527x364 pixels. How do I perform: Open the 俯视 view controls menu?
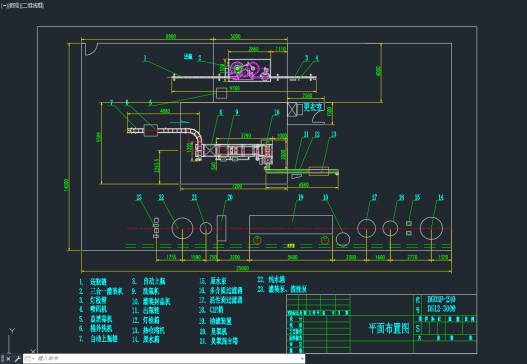coord(14,6)
